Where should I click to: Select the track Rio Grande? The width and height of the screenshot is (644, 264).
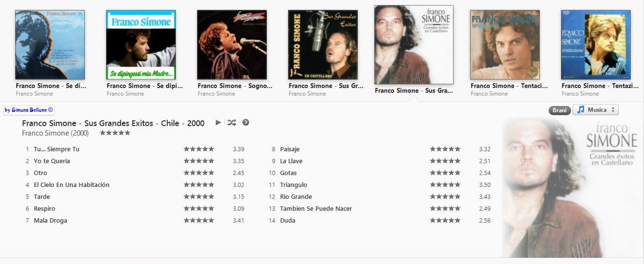pos(296,197)
